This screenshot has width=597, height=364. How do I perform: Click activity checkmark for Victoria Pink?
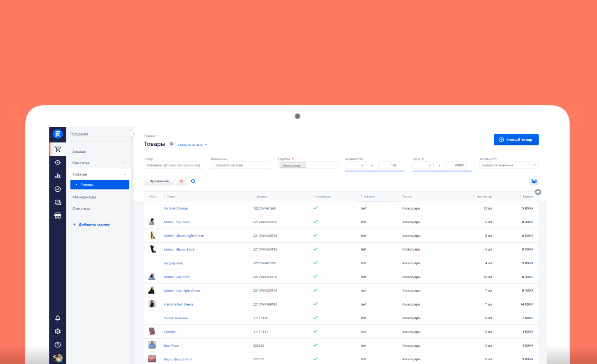tap(315, 263)
